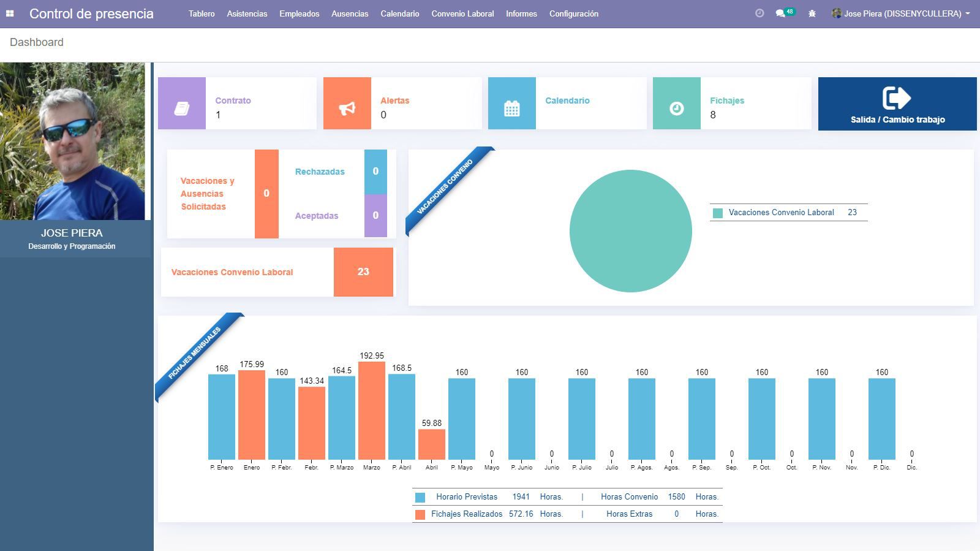Open the Convenio Laboral menu

coord(462,13)
